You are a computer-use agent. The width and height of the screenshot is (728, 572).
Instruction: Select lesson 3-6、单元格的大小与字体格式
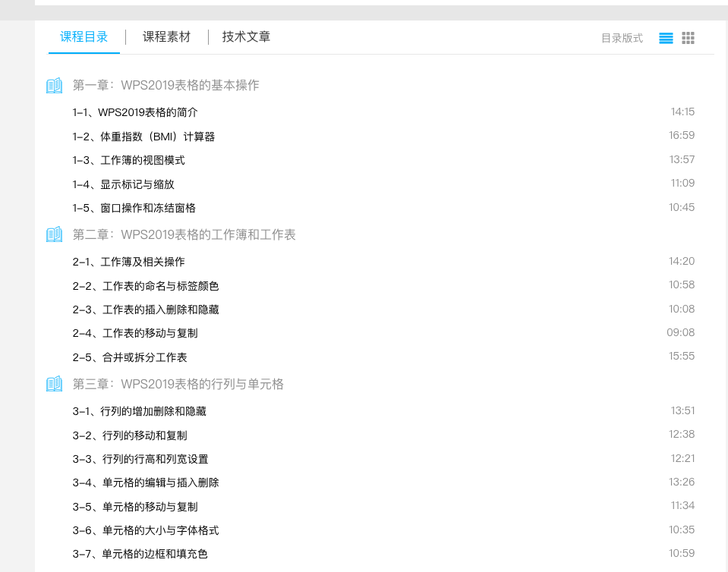tap(146, 530)
